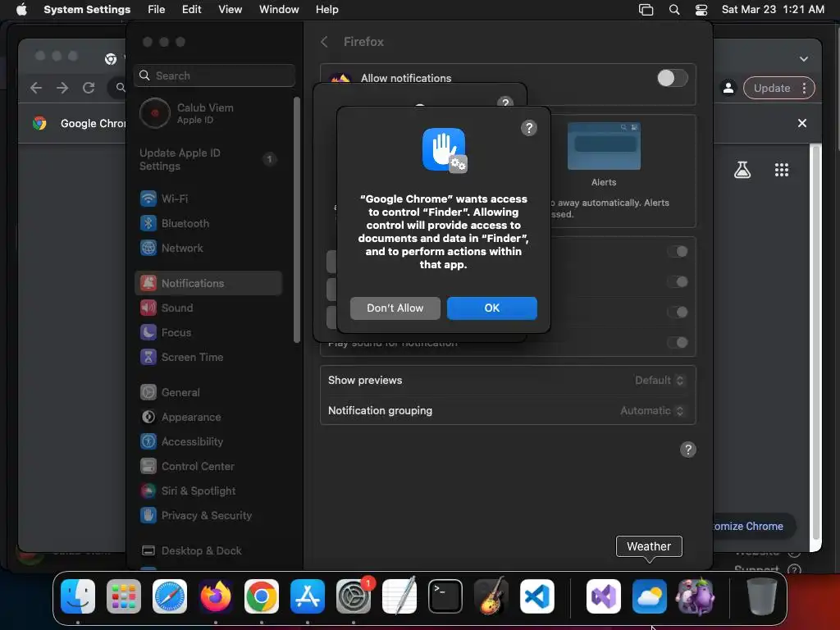Open Launchpad in the Dock
Image resolution: width=840 pixels, height=630 pixels.
(x=124, y=596)
